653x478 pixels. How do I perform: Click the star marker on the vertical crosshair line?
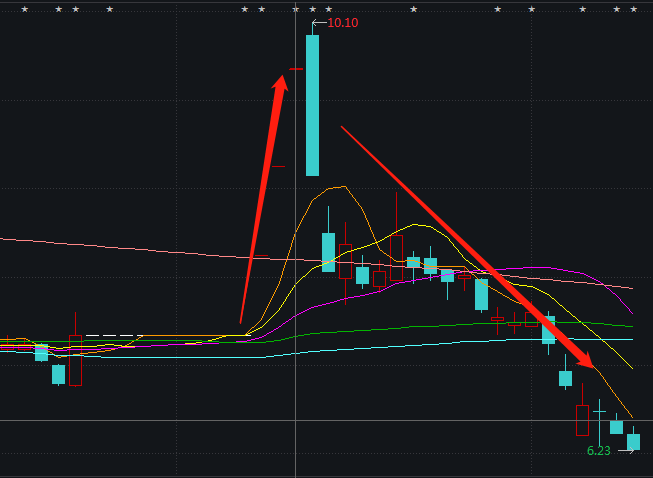(296, 9)
